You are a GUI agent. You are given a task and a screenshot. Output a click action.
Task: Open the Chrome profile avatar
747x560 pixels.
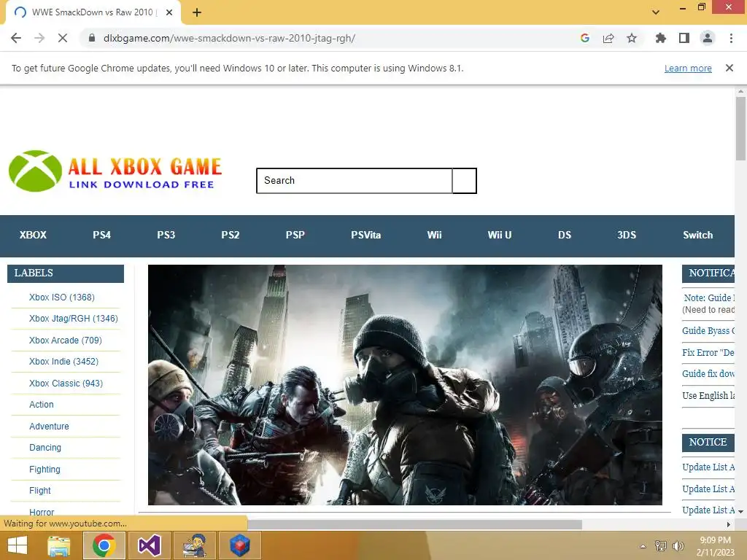pos(708,38)
